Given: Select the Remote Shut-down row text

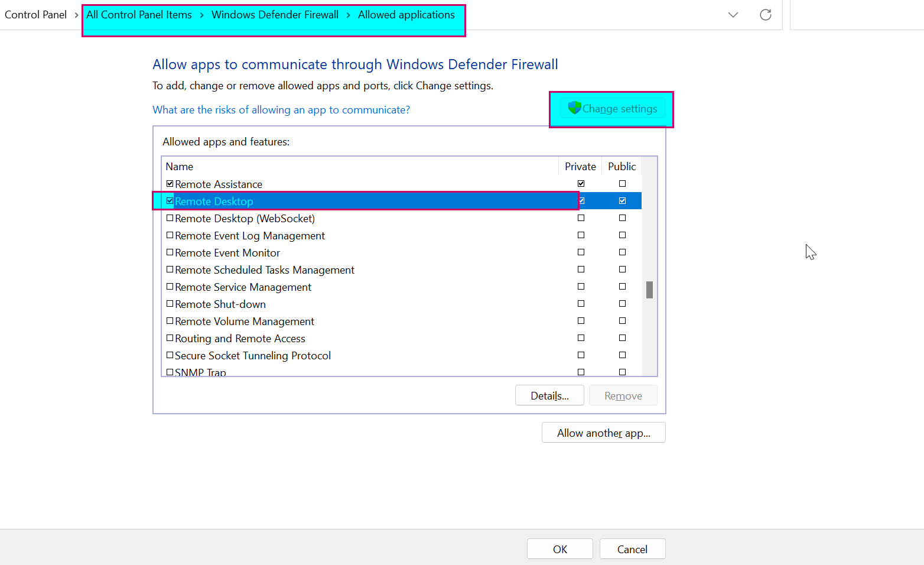Looking at the screenshot, I should pyautogui.click(x=220, y=304).
